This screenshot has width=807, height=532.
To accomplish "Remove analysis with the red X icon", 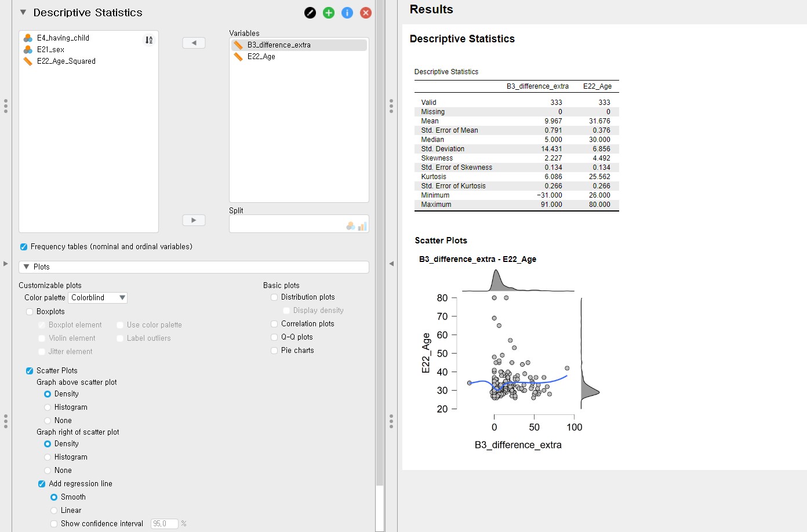I will tap(366, 13).
